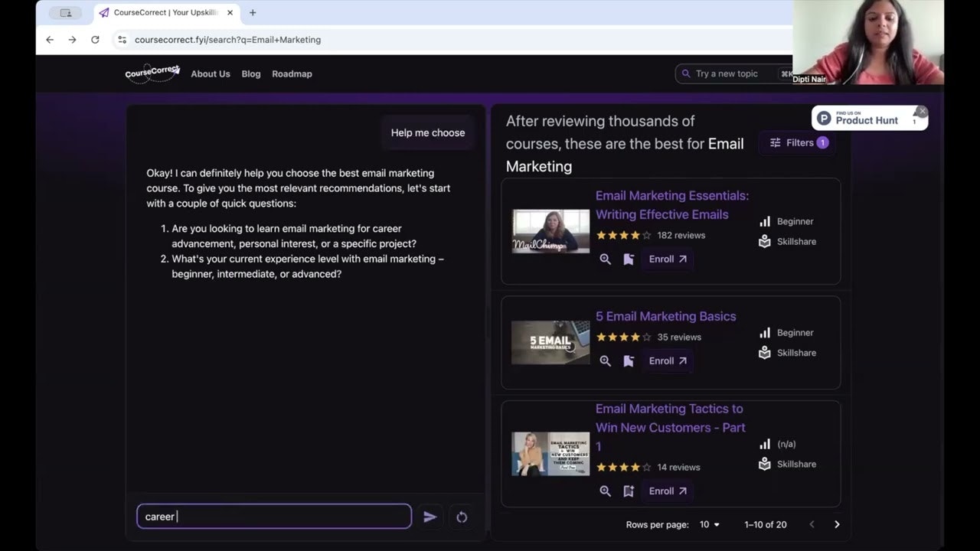Click the browser address bar URL
Screen dimensions: 980x551
[x=227, y=40]
